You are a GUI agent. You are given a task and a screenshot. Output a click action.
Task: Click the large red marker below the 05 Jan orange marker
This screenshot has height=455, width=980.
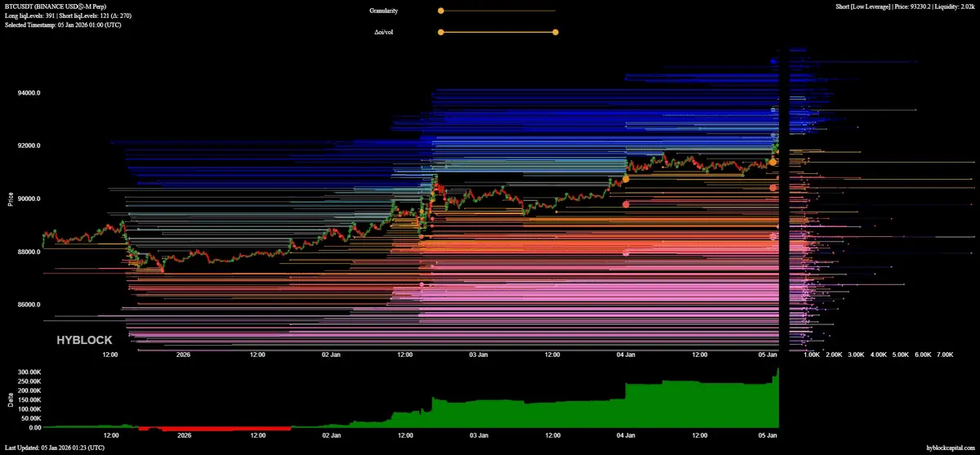pyautogui.click(x=773, y=188)
